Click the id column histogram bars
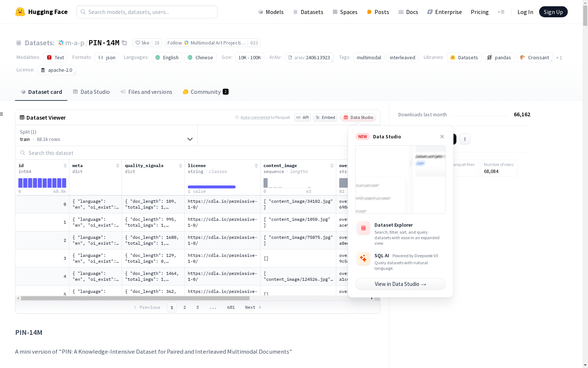The height and width of the screenshot is (368, 588). point(42,183)
